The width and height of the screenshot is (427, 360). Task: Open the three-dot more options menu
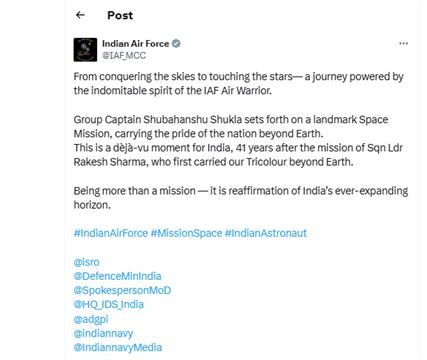(x=403, y=44)
